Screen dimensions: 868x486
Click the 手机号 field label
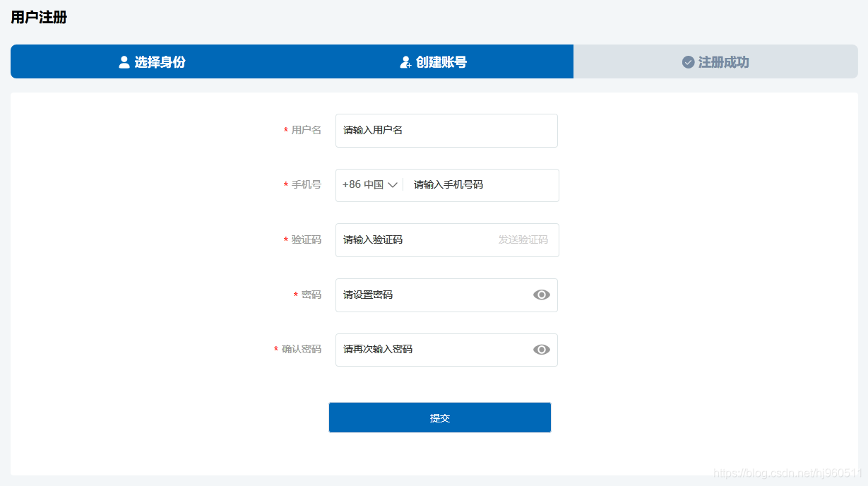pos(307,185)
